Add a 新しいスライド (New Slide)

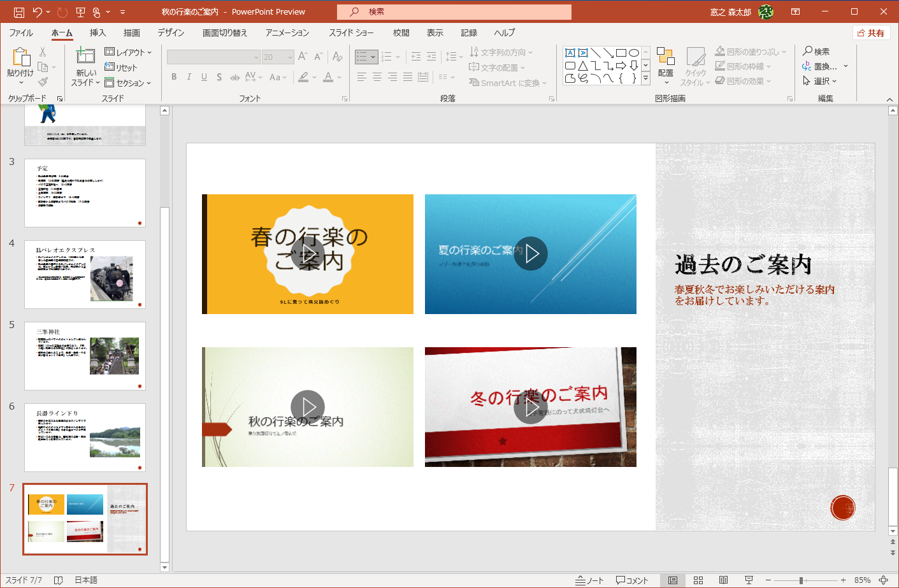pyautogui.click(x=85, y=67)
